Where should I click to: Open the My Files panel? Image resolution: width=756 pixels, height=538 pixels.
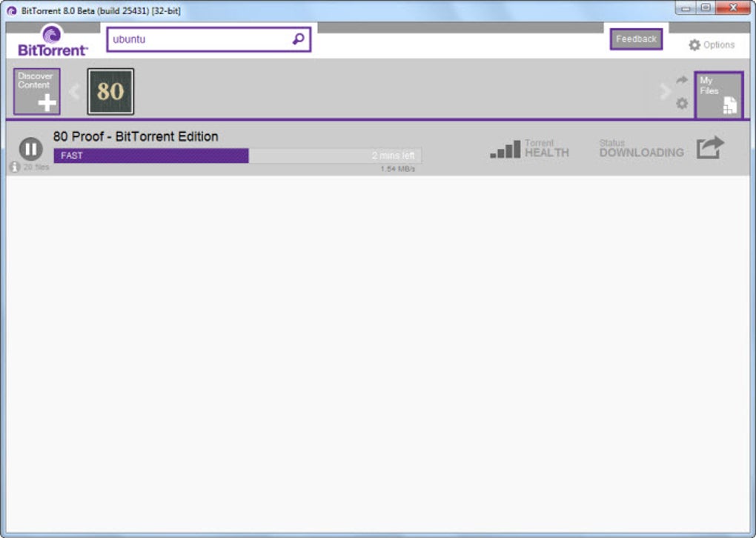[x=719, y=95]
